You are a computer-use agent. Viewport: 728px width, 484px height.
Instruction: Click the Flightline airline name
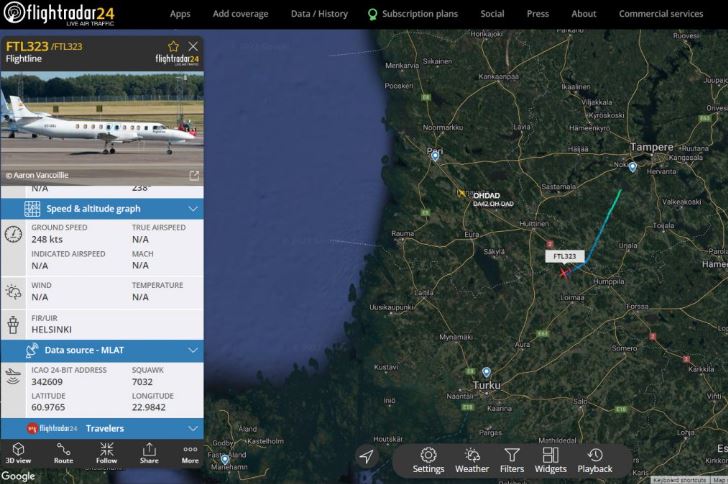pos(24,59)
